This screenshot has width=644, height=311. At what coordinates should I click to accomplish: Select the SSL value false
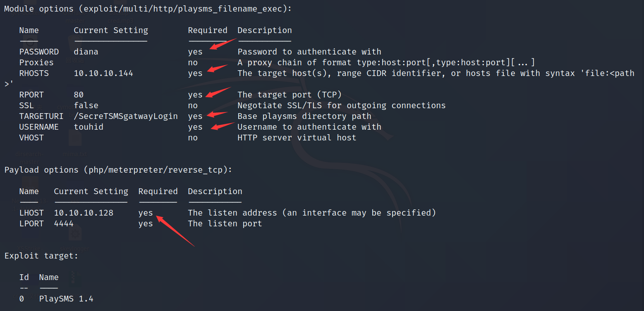coord(86,105)
